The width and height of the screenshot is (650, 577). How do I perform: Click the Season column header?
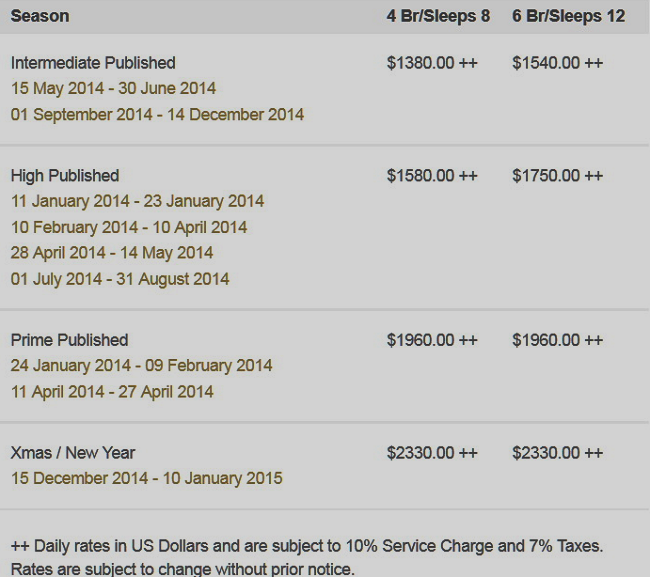point(40,16)
